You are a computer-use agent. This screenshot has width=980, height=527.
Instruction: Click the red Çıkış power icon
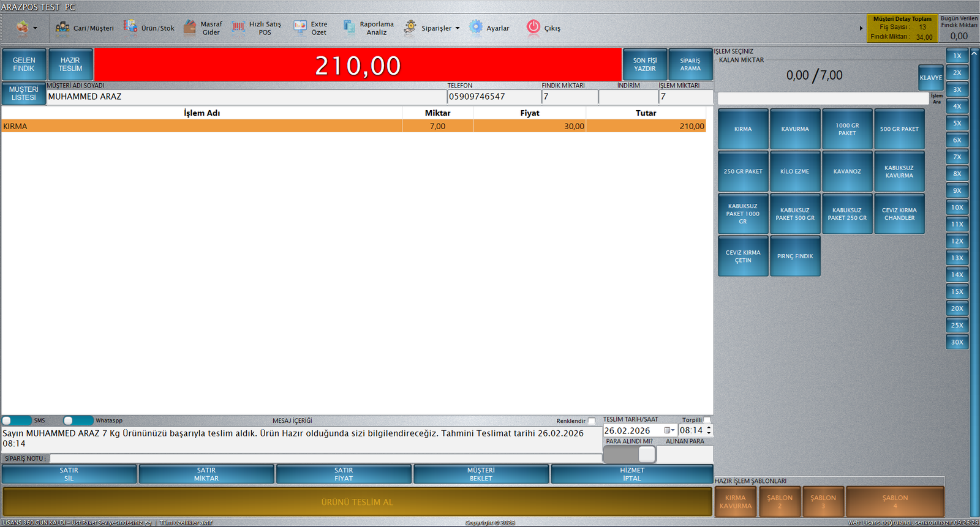(533, 27)
